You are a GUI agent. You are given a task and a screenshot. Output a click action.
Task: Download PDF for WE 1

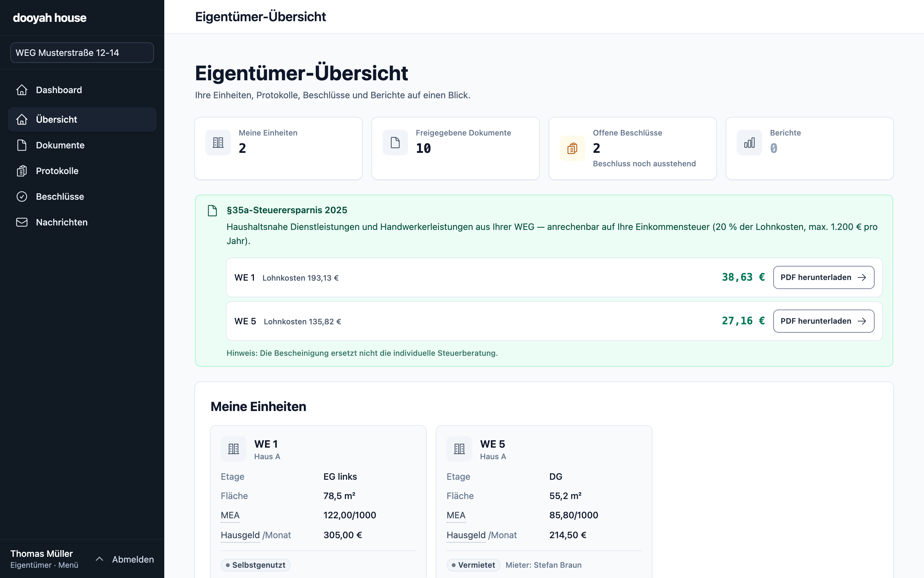pos(824,277)
